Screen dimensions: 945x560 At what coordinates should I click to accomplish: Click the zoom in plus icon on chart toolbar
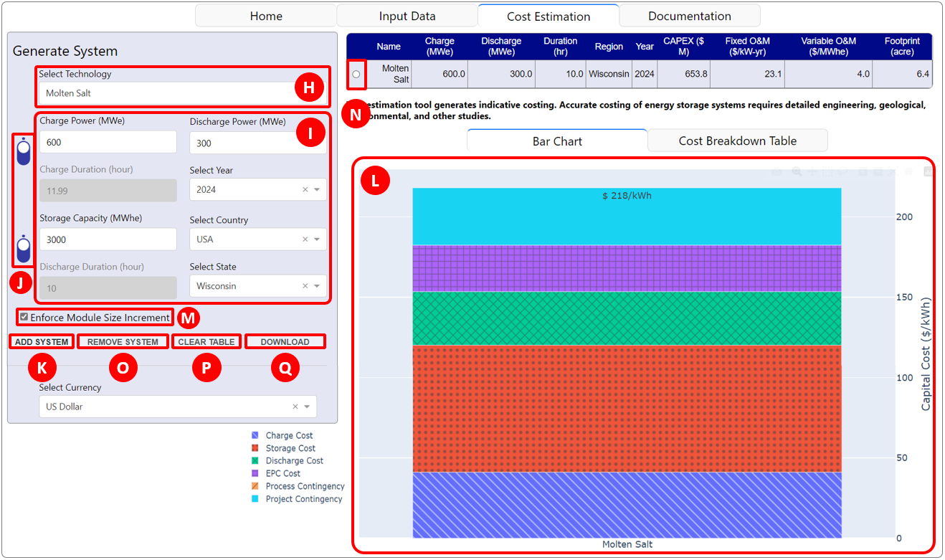[x=862, y=172]
